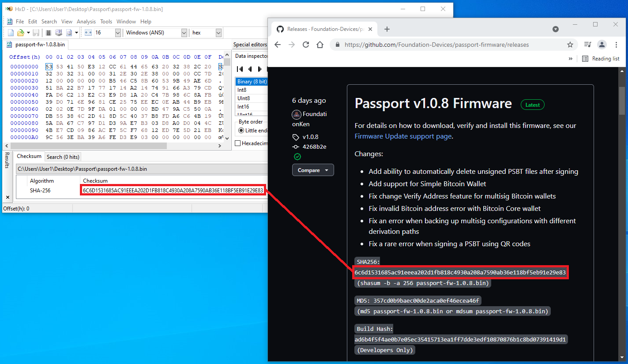628x364 pixels.
Task: Close the Releases GitHub tab
Action: tap(370, 29)
